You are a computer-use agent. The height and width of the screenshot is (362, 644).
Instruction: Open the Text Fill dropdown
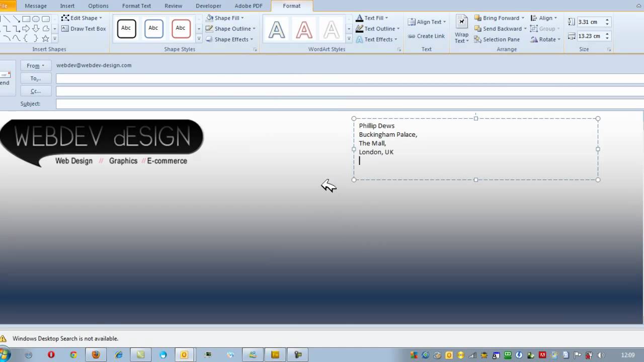point(372,18)
